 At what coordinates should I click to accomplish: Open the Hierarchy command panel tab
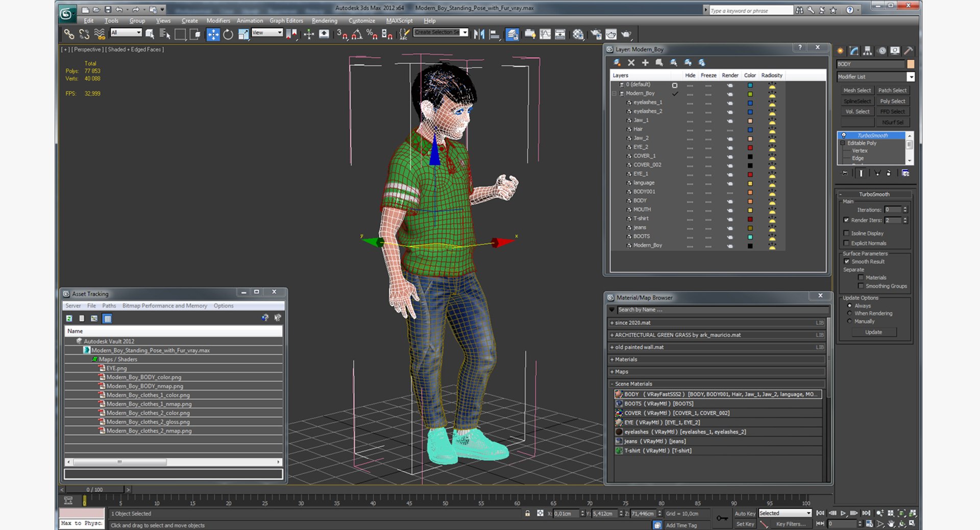[x=868, y=51]
